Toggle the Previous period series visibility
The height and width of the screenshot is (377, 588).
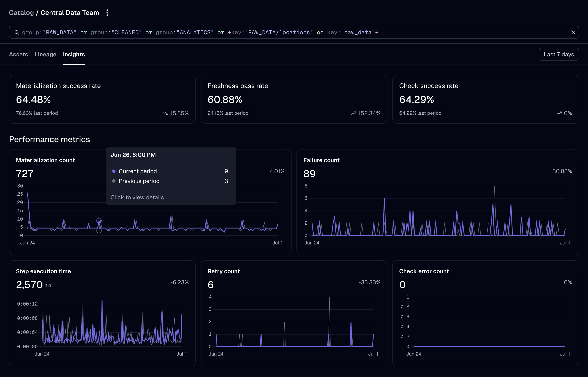click(x=139, y=181)
